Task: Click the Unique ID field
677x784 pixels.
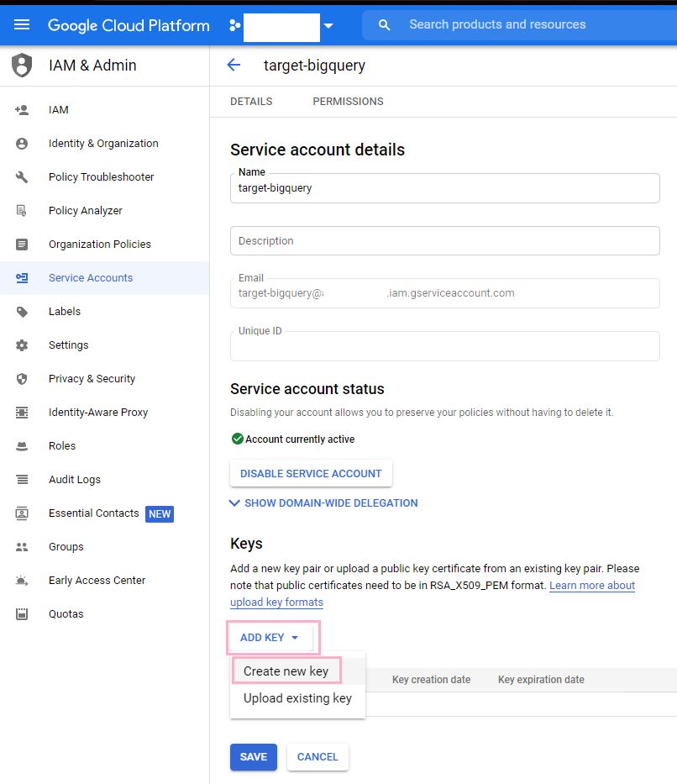Action: [444, 346]
